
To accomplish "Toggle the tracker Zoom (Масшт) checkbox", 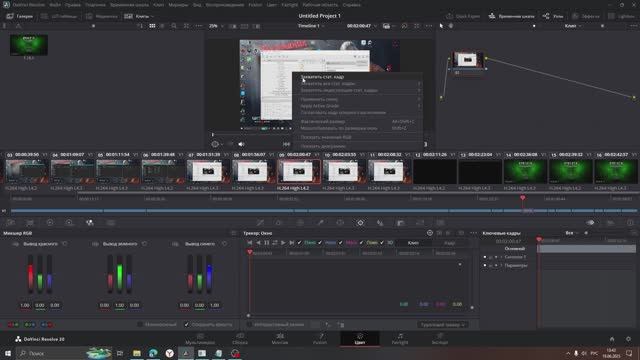I will click(340, 242).
